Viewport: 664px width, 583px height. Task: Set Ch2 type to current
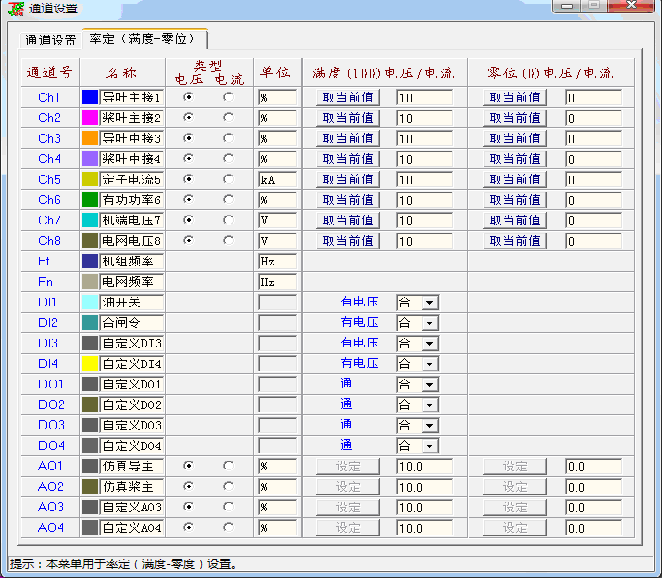pyautogui.click(x=228, y=117)
